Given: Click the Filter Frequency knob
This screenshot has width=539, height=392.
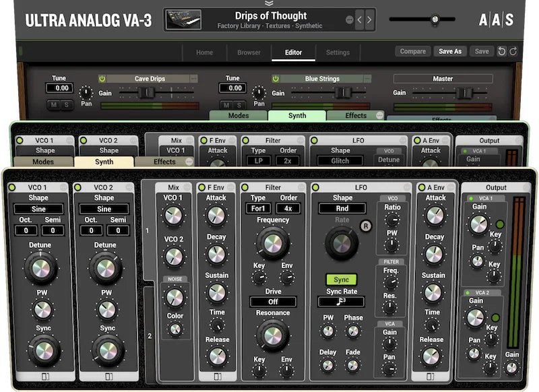Looking at the screenshot, I should (273, 244).
